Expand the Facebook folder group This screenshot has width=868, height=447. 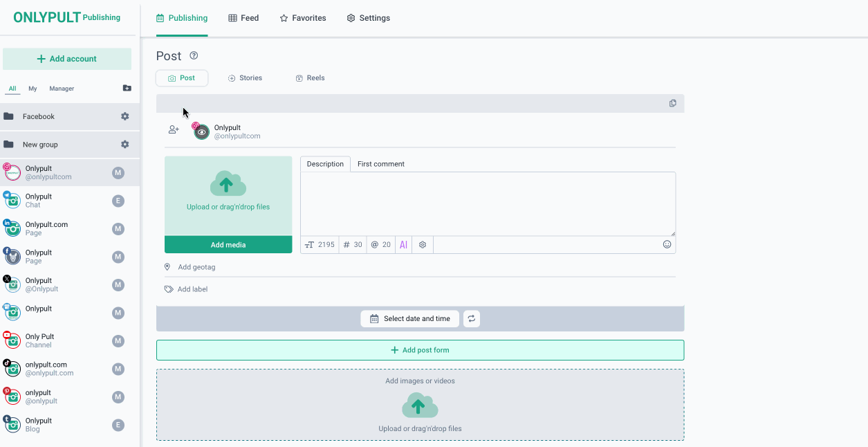(x=38, y=116)
